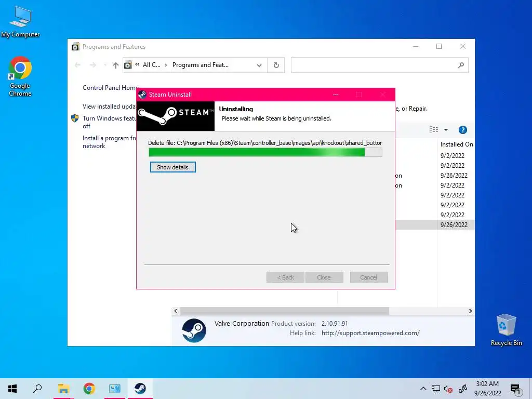Switch to Control Panel taskbar item
Screen dimensions: 532x399
(x=115, y=389)
